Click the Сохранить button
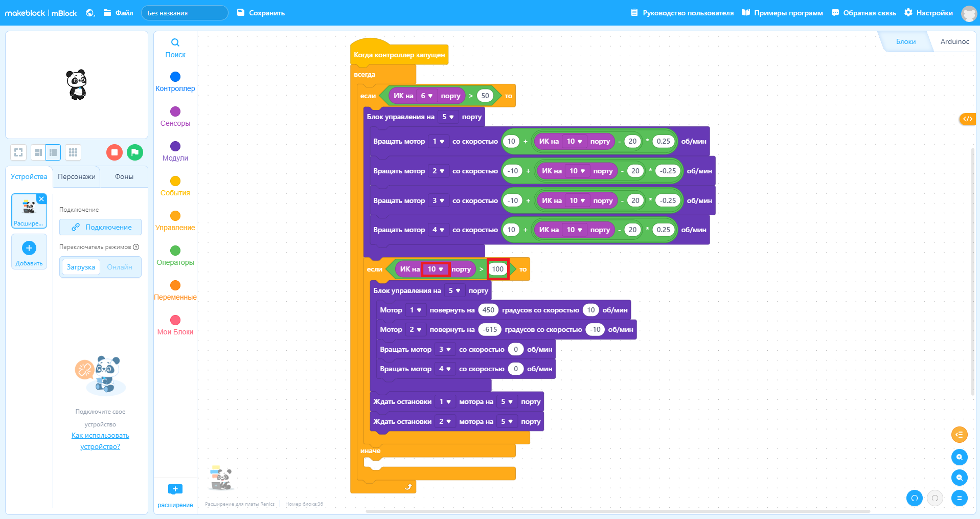 pos(261,13)
